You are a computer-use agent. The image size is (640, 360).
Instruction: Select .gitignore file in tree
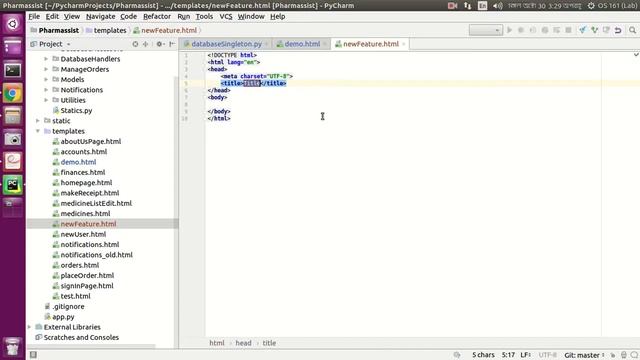pos(68,307)
